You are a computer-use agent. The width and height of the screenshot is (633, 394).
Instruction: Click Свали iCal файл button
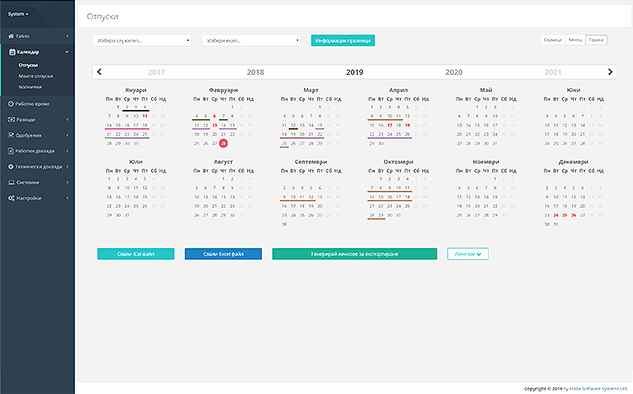click(x=136, y=254)
